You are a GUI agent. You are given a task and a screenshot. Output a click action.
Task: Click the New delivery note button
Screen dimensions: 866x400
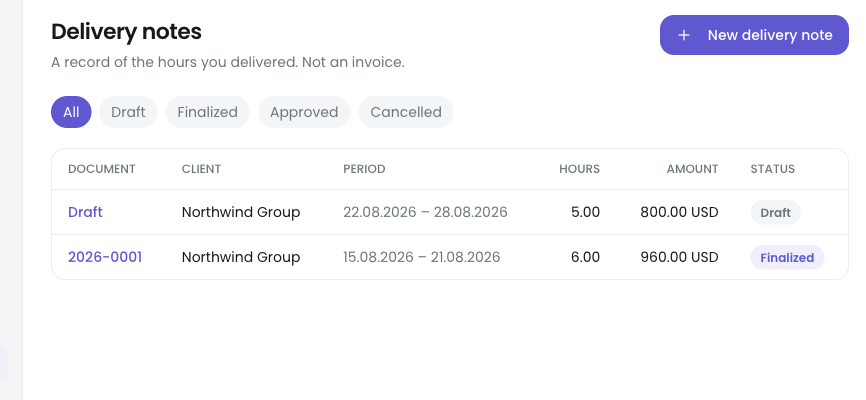[x=754, y=35]
